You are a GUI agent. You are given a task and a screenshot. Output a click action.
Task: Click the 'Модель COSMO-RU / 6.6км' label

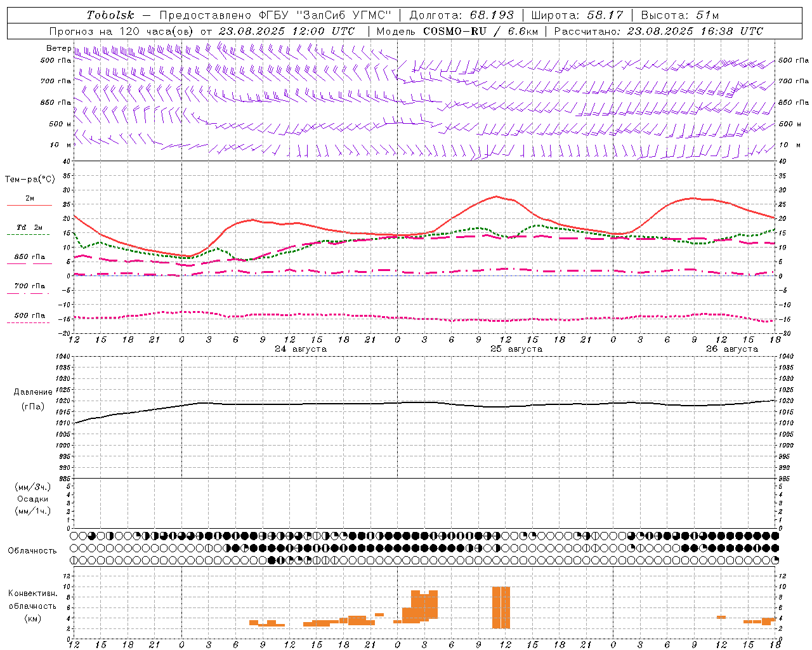click(457, 31)
